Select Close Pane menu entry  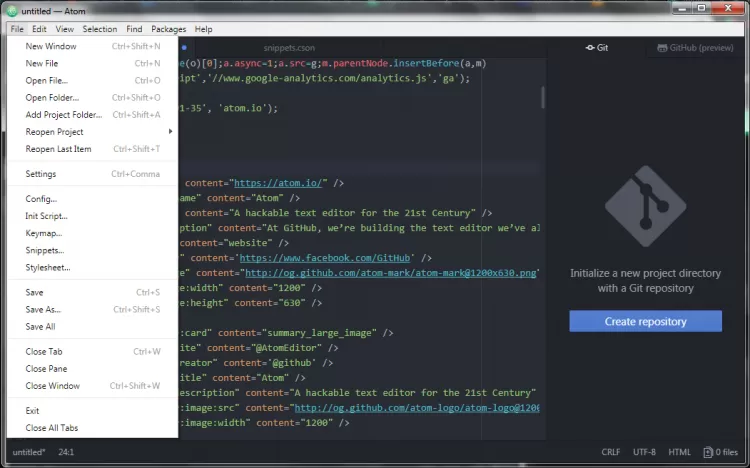(93, 369)
